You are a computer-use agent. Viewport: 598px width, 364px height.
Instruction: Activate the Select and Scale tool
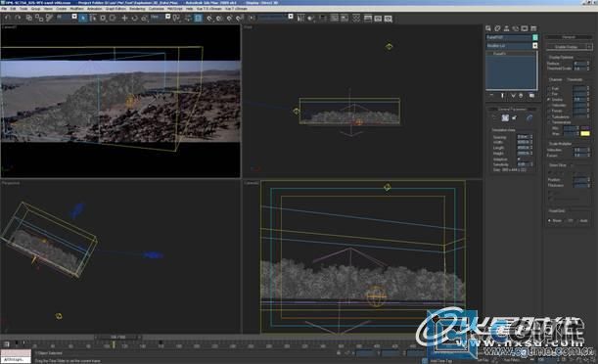click(x=144, y=18)
